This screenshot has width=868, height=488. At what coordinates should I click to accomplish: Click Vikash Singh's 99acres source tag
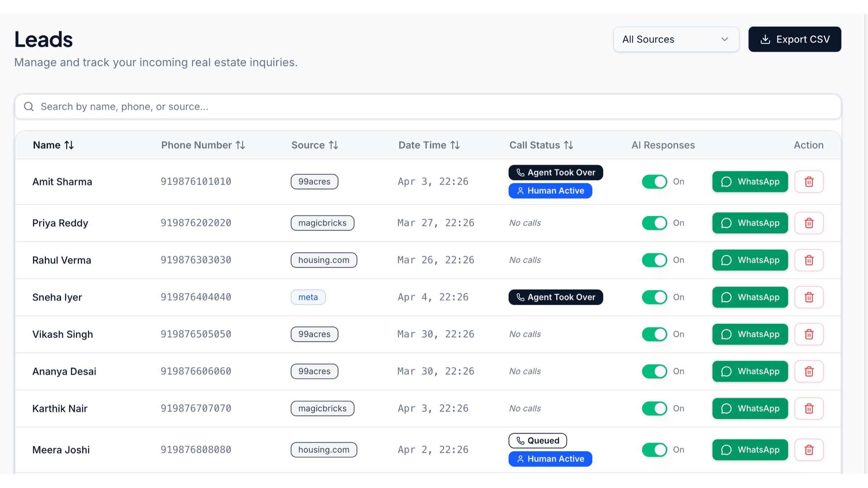point(314,334)
